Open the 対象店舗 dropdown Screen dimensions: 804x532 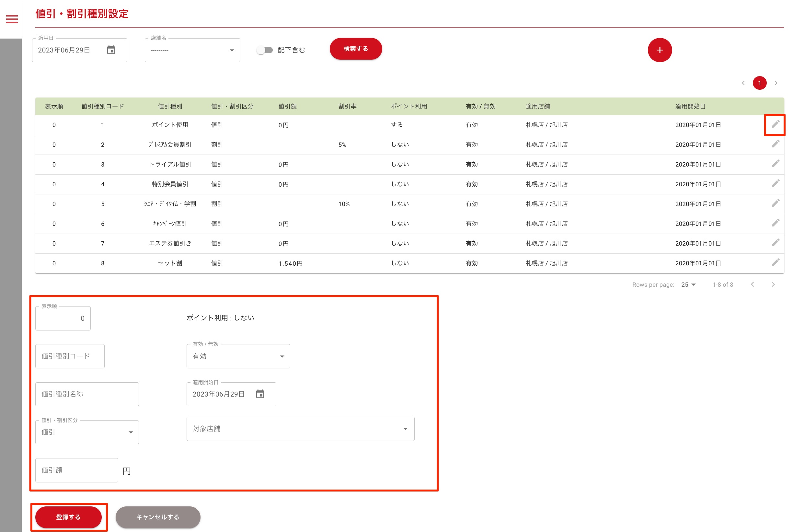(300, 429)
